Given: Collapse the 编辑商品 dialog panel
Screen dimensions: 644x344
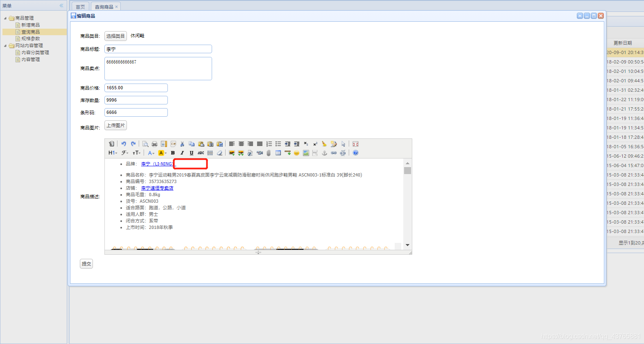Looking at the screenshot, I should [x=580, y=16].
